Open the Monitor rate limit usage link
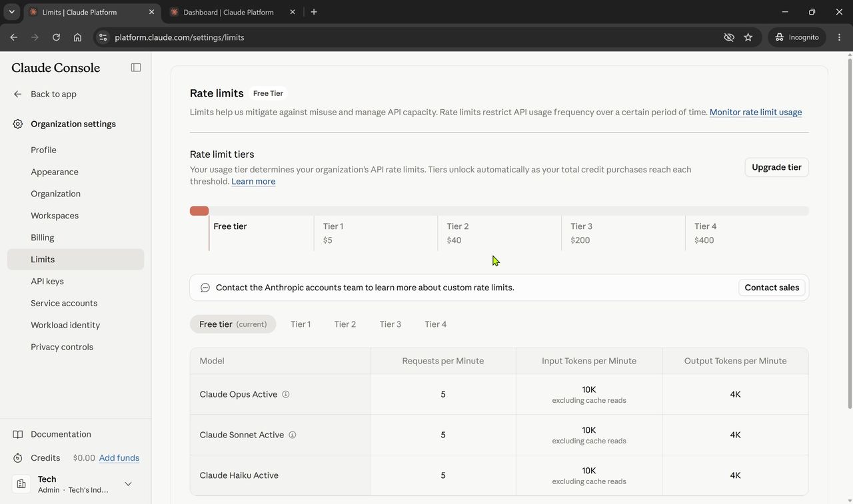Viewport: 853px width, 504px height. (x=756, y=112)
